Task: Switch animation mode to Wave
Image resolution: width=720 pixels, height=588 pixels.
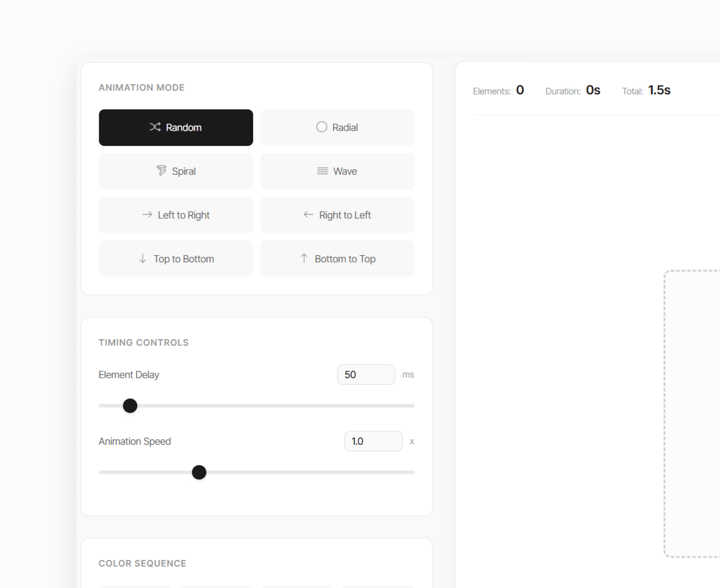Action: (x=337, y=171)
